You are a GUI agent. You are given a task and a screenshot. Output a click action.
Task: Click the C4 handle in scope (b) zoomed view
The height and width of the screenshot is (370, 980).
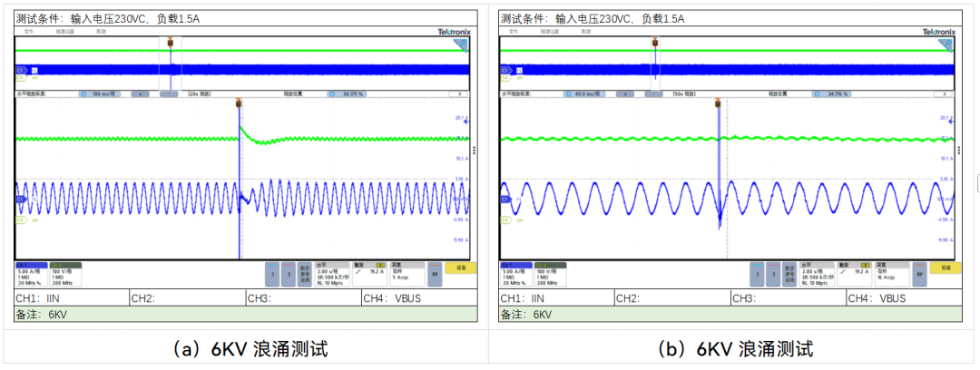coord(505,220)
